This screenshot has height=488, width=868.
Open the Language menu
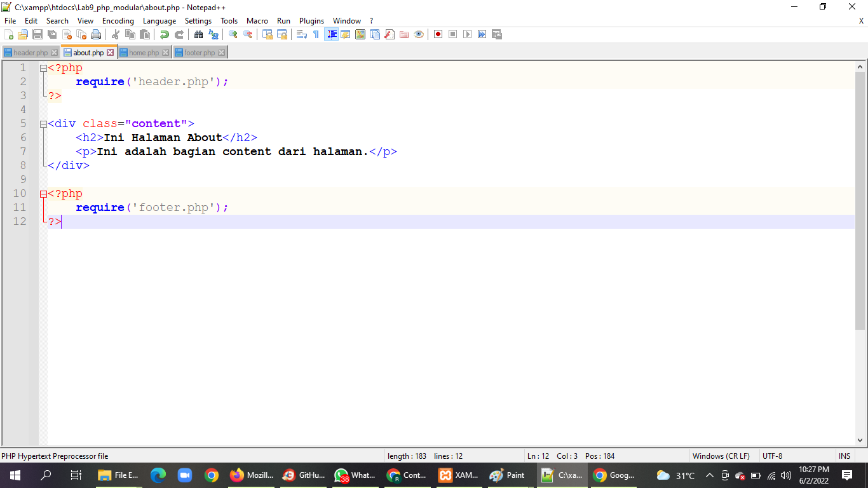[x=159, y=20]
